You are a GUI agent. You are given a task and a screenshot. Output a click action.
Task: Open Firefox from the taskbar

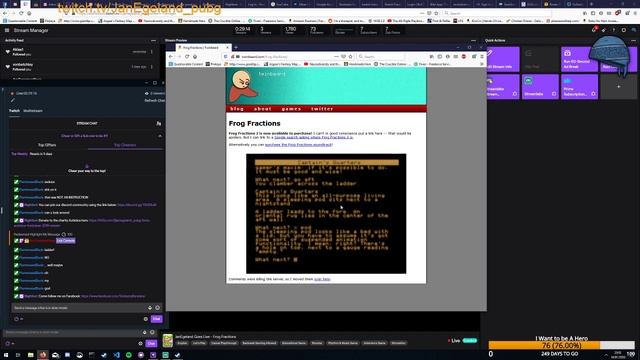(x=43, y=355)
